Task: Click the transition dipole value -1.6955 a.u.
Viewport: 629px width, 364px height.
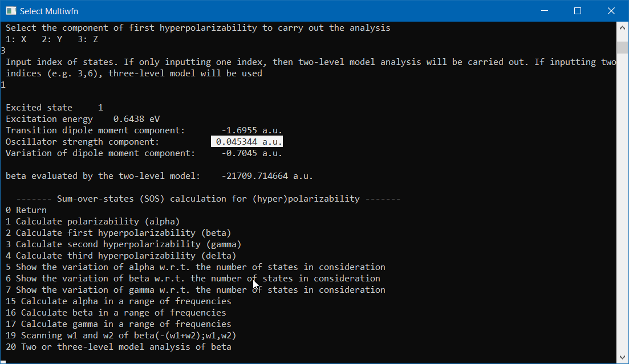Action: coord(252,130)
